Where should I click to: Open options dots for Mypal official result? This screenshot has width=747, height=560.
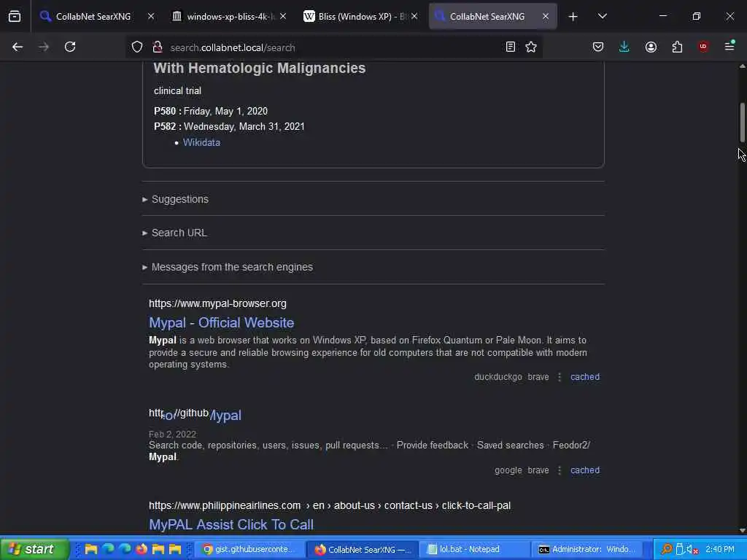click(560, 377)
